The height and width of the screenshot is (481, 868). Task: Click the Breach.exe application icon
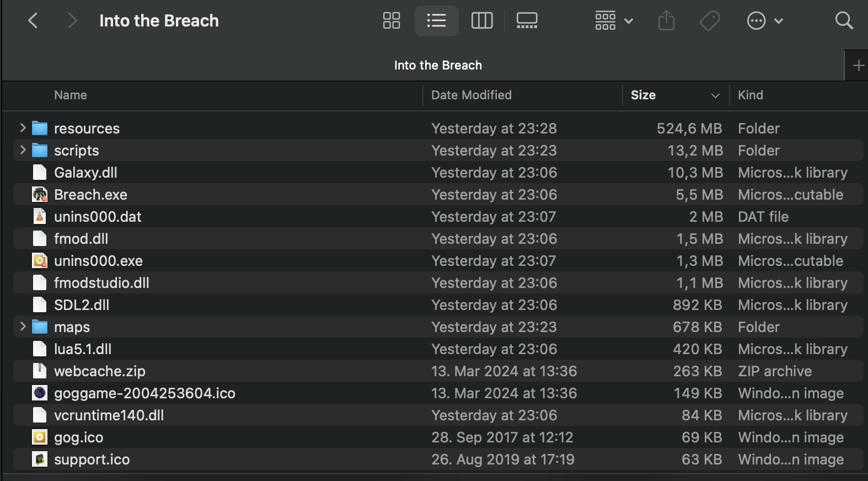pos(40,194)
